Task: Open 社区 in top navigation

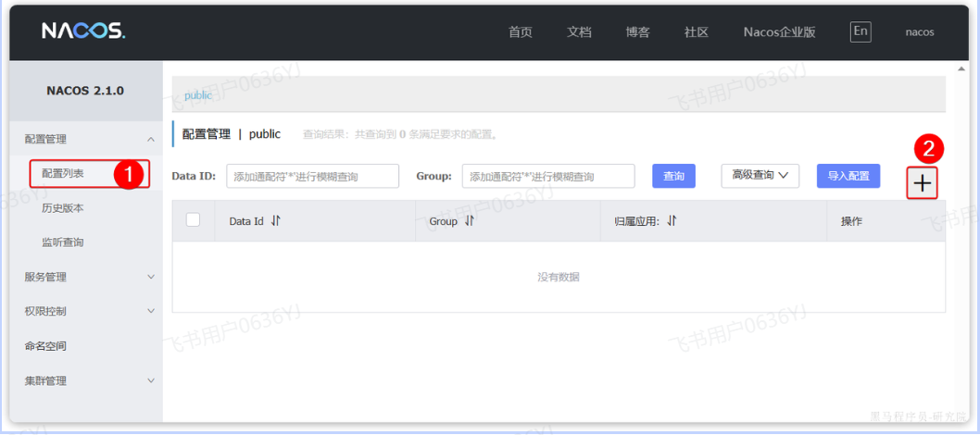Action: pyautogui.click(x=697, y=32)
